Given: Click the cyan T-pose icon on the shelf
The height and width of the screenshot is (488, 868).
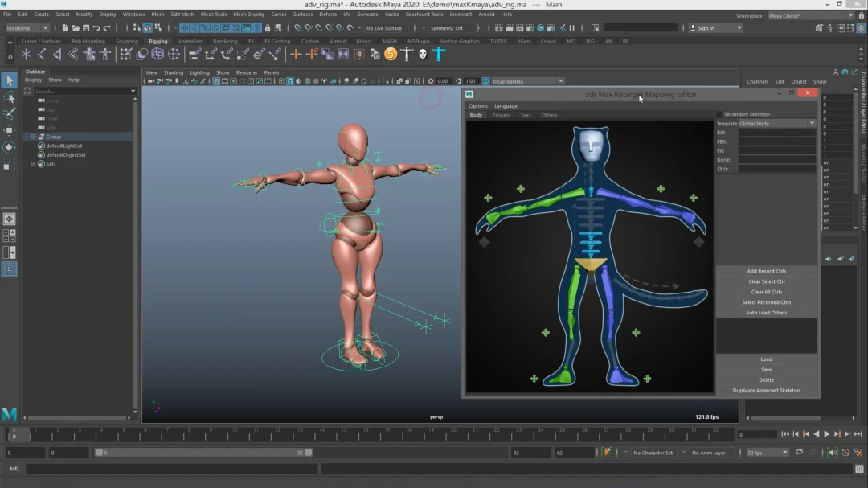Looking at the screenshot, I should point(438,54).
